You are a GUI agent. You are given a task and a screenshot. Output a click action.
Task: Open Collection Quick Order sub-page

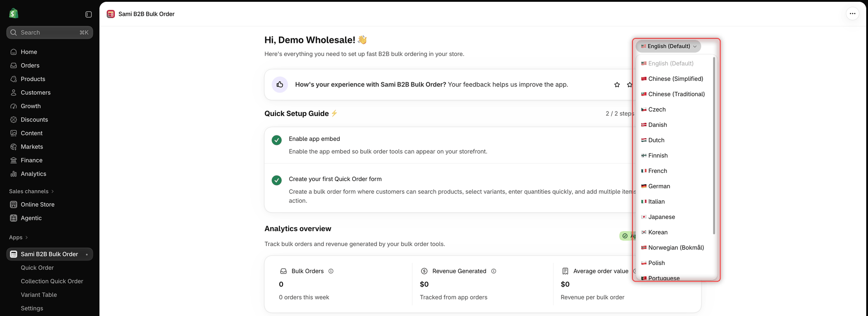pos(52,281)
